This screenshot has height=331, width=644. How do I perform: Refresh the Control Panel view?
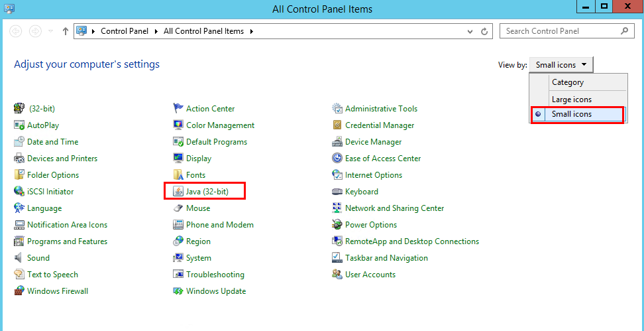click(x=484, y=31)
